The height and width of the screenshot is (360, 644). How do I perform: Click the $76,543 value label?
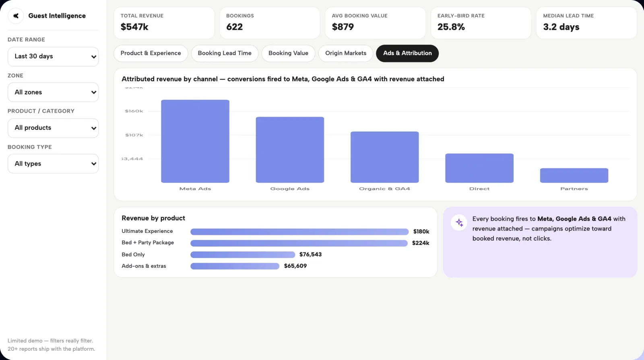pos(310,255)
